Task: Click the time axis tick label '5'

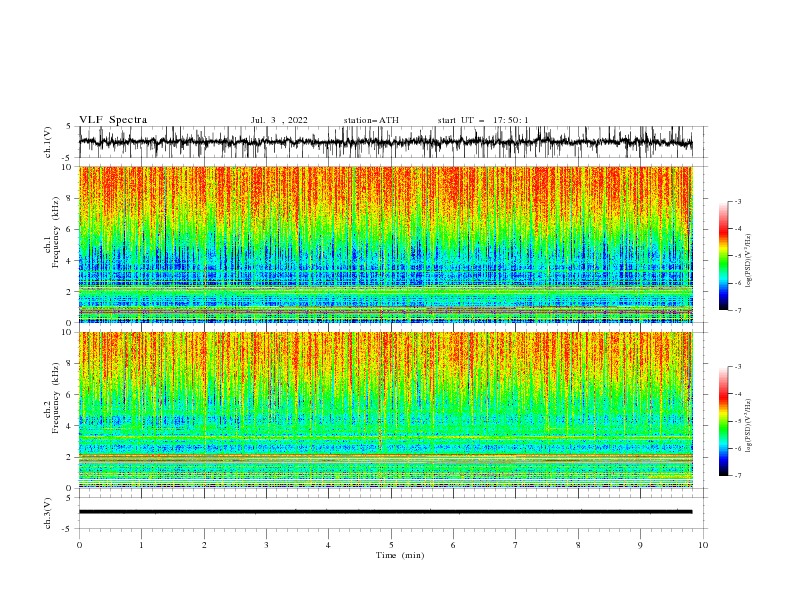Action: tap(391, 545)
